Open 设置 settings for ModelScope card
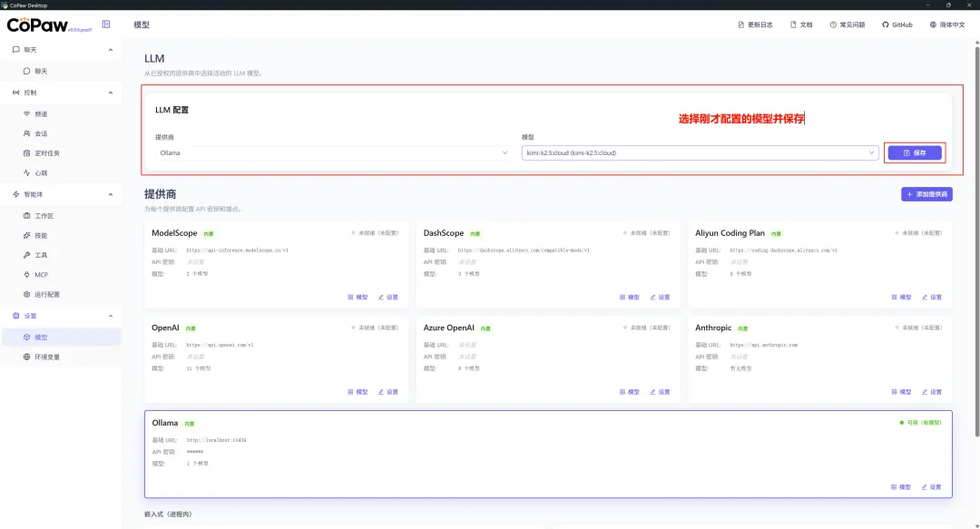This screenshot has height=529, width=980. [x=388, y=297]
